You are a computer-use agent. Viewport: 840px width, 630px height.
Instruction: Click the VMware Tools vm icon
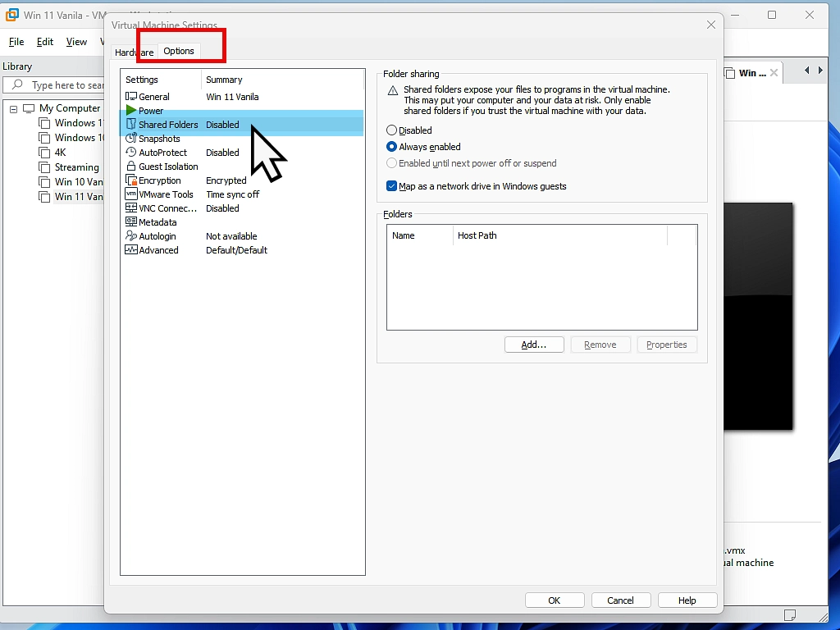(130, 194)
